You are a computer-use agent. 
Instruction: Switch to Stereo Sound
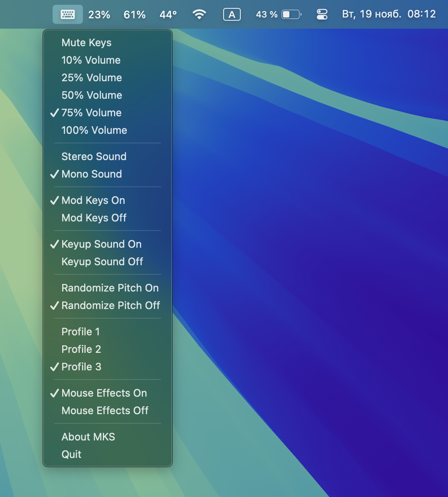(94, 157)
